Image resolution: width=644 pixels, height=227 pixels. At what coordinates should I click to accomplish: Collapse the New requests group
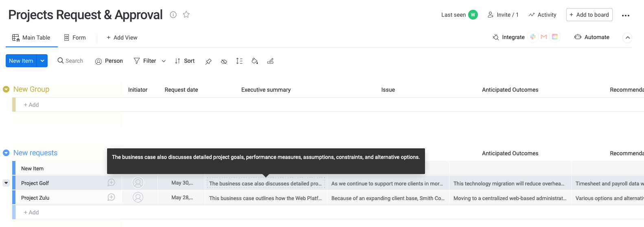(6, 153)
